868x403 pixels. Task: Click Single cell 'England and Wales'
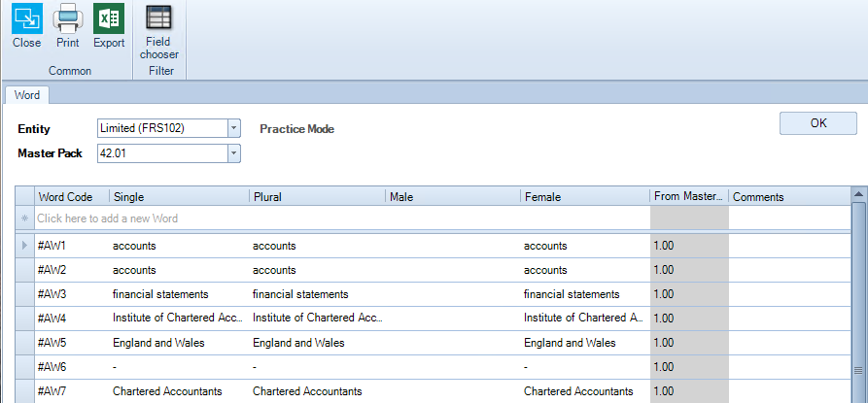pyautogui.click(x=180, y=343)
